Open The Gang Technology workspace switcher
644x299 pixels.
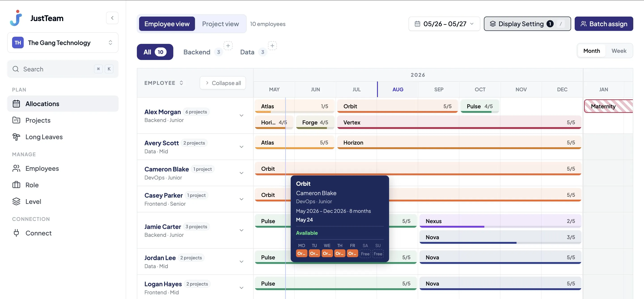pos(63,43)
